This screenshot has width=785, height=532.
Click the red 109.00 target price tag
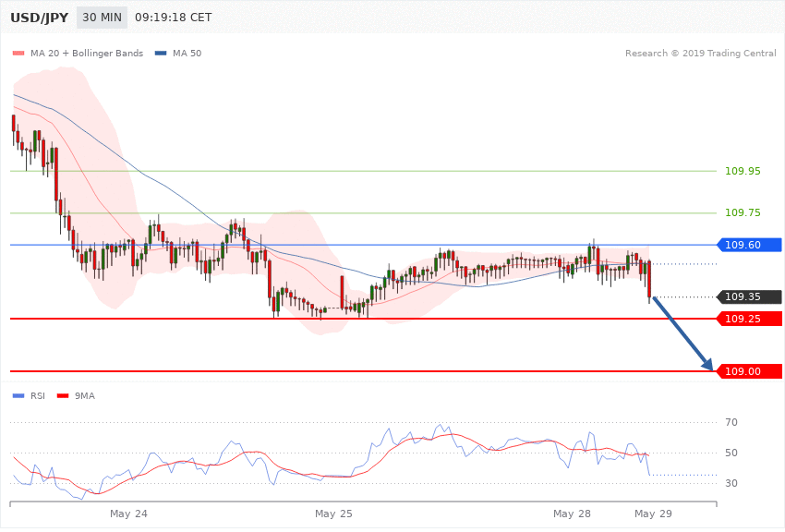[x=748, y=371]
